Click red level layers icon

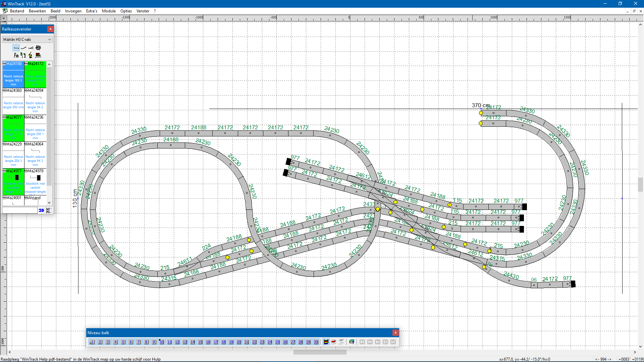pos(334,342)
